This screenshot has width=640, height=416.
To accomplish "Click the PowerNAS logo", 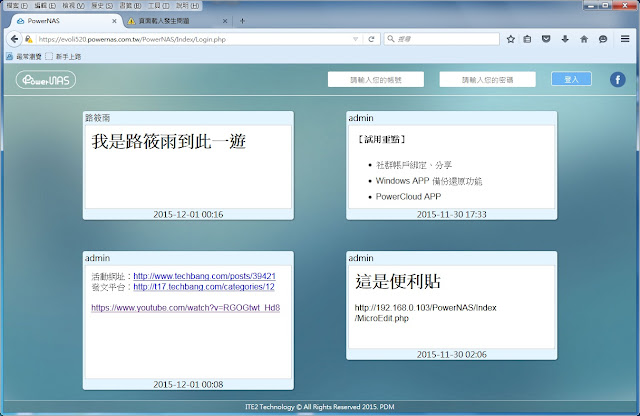I will (x=46, y=80).
